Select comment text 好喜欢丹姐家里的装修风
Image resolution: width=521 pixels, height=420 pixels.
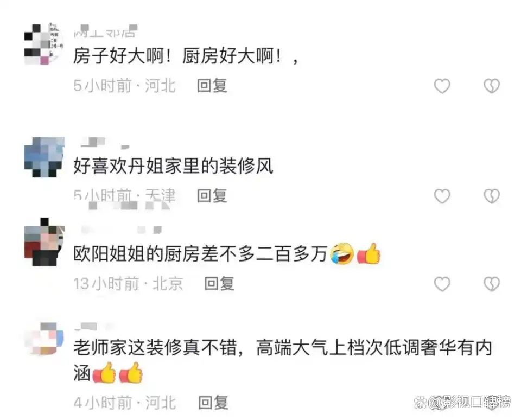click(173, 166)
